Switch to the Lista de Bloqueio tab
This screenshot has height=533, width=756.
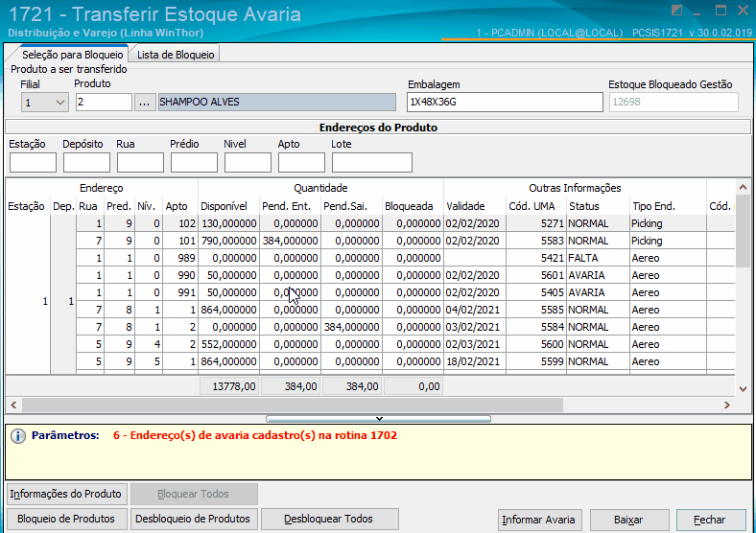pyautogui.click(x=176, y=55)
